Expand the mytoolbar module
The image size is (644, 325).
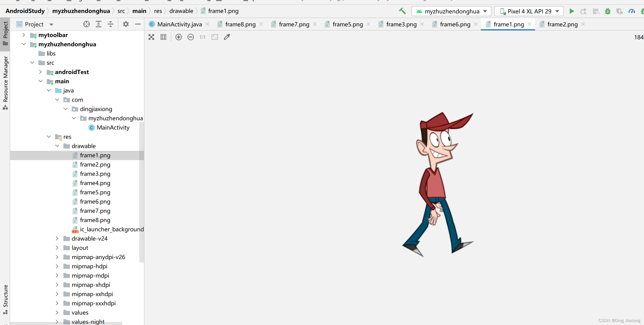24,35
